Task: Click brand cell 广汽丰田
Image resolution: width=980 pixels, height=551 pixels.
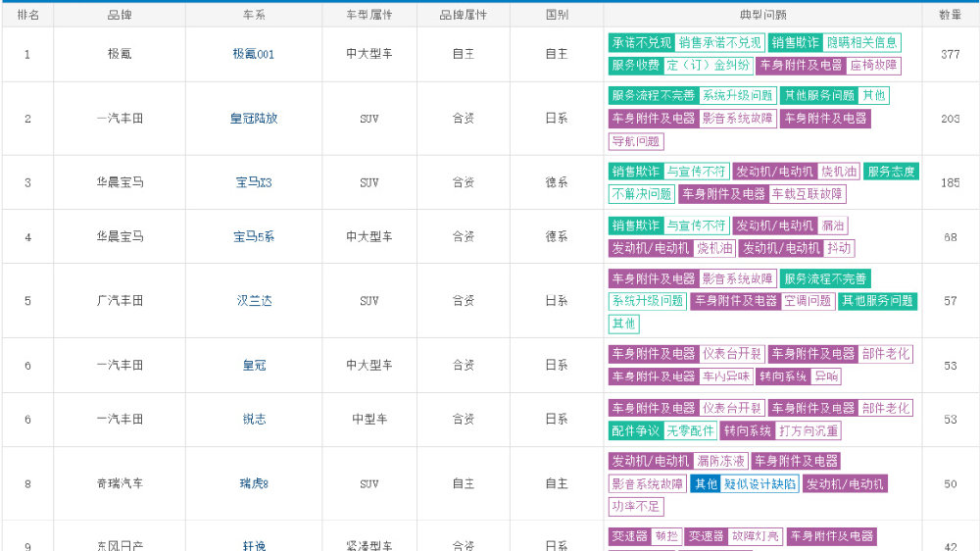Action: coord(120,301)
